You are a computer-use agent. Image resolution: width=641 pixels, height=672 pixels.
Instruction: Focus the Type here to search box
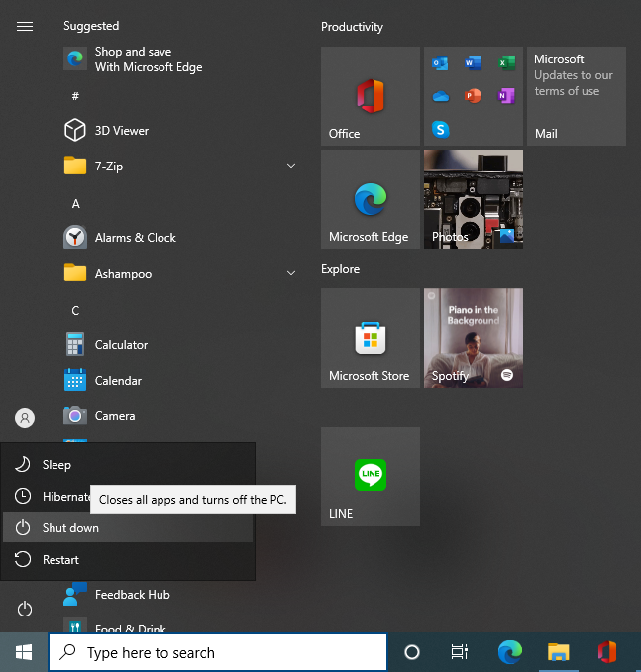coord(218,652)
